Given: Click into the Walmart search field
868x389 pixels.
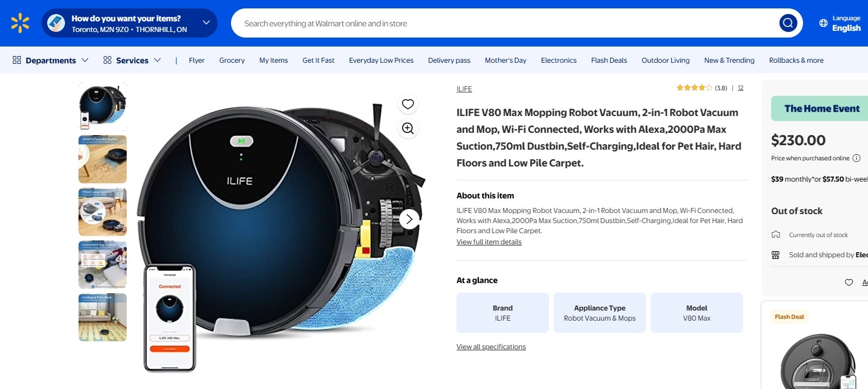Looking at the screenshot, I should (x=505, y=23).
